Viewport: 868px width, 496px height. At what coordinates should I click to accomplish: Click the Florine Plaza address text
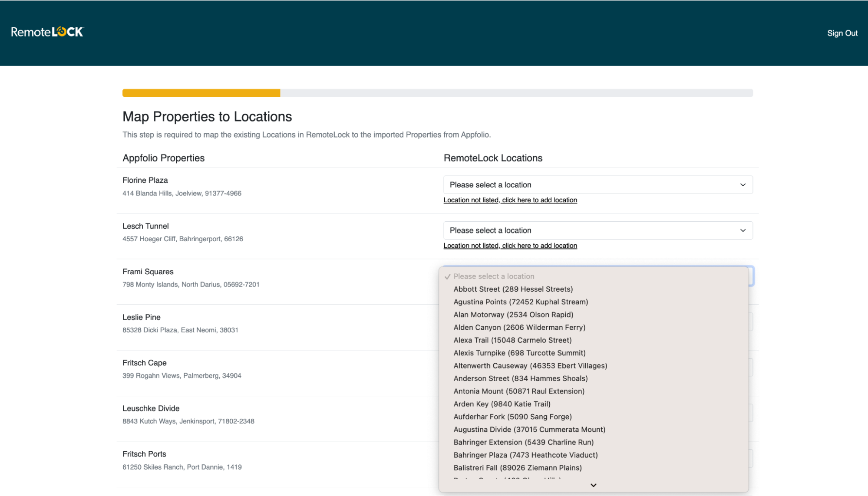pos(182,194)
